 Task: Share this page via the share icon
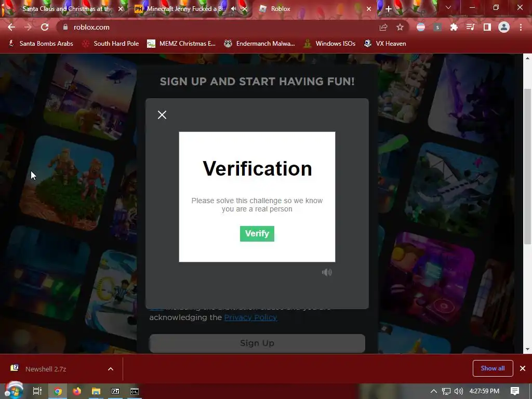pos(383,27)
